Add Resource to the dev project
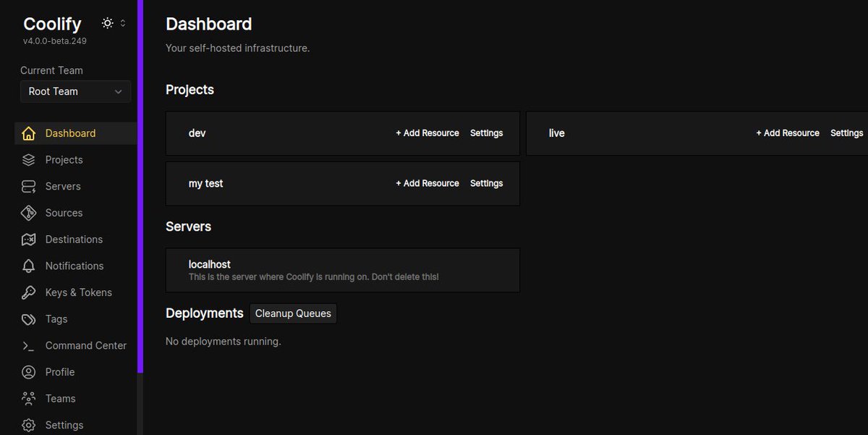This screenshot has width=868, height=435. pyautogui.click(x=427, y=133)
